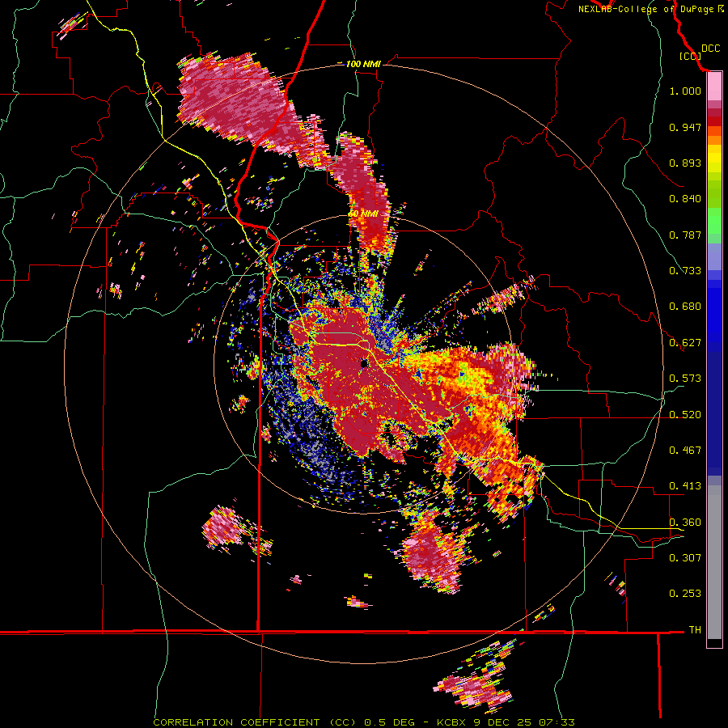Click the 0.947 legend value
Screen dimensions: 728x728
click(685, 127)
